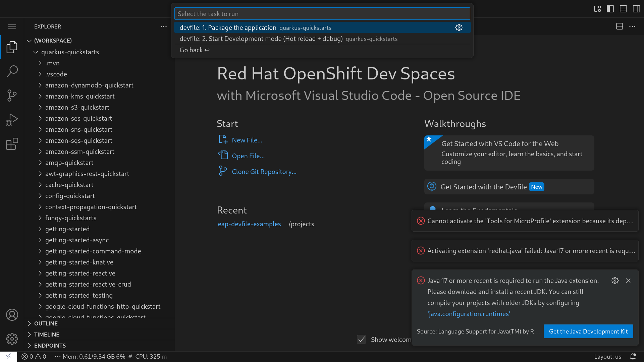Choose Go back in task picker
The image size is (644, 362).
[194, 50]
